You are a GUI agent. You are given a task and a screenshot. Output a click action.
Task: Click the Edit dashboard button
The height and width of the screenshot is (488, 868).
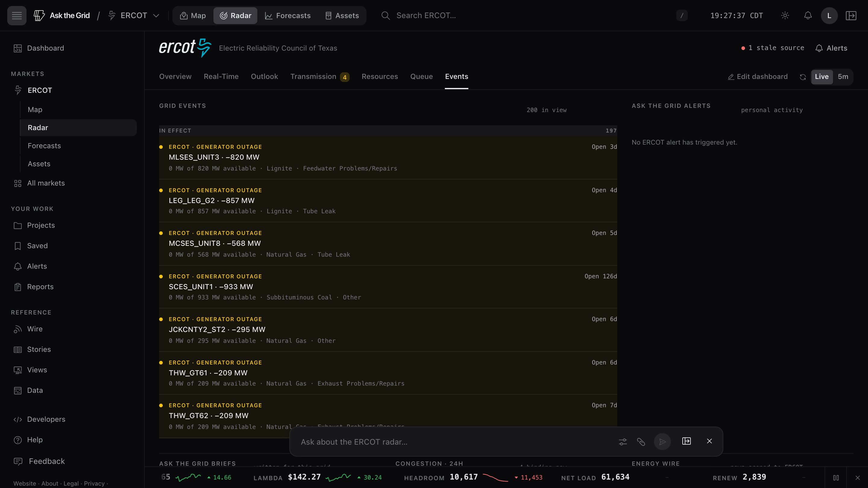pyautogui.click(x=757, y=77)
